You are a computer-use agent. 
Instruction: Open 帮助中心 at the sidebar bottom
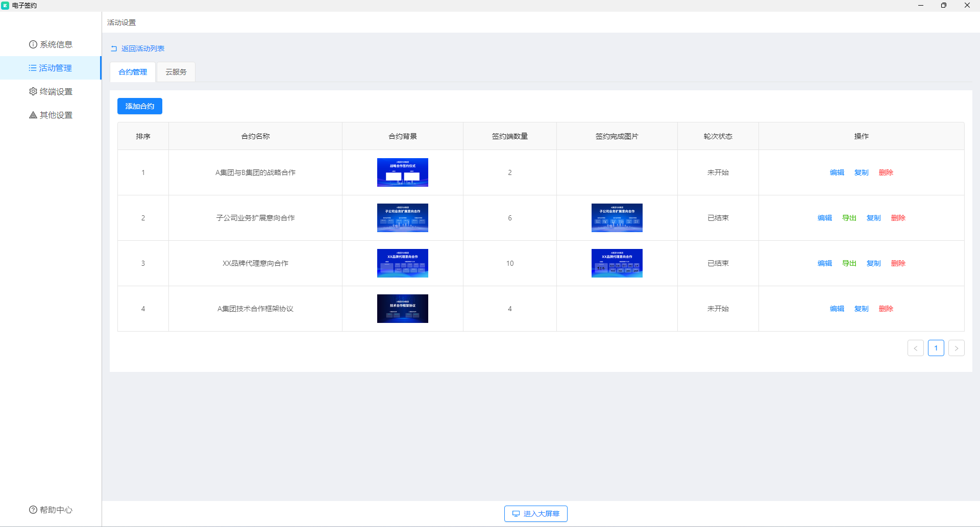click(x=51, y=510)
